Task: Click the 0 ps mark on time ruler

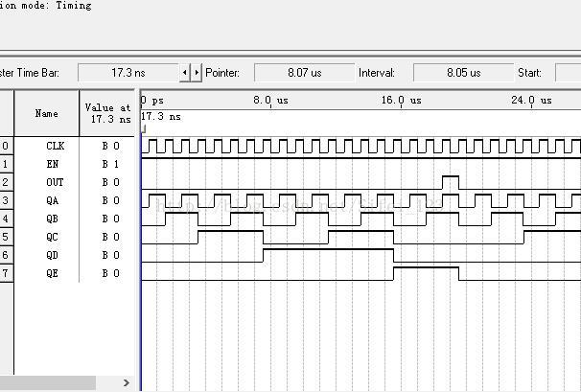Action: (x=152, y=101)
